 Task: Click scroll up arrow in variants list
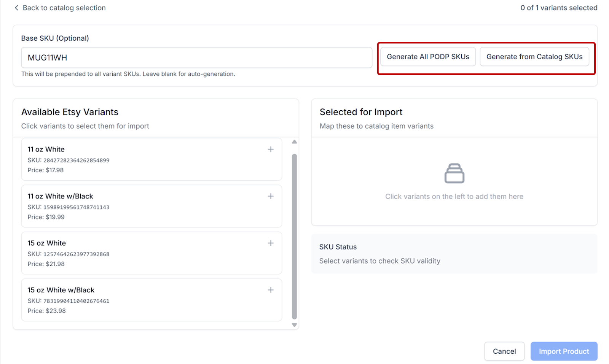294,142
